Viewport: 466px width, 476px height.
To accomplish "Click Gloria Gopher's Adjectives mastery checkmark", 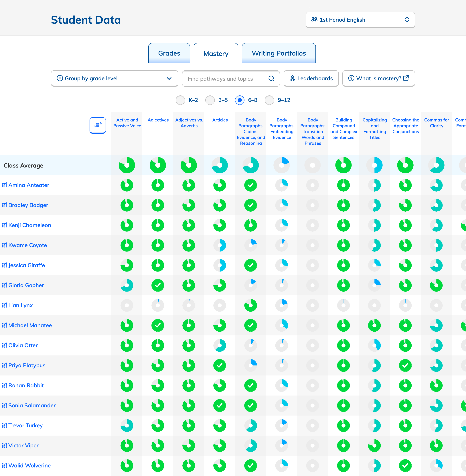I will [158, 285].
